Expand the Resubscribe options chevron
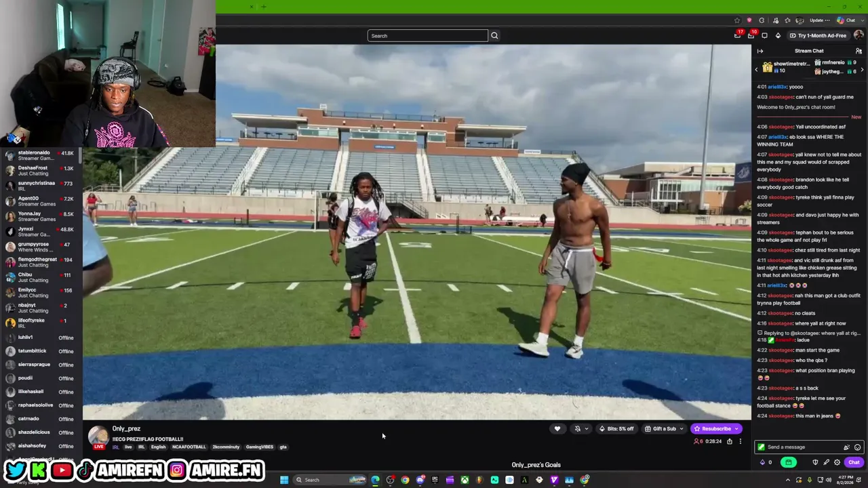 tap(737, 428)
